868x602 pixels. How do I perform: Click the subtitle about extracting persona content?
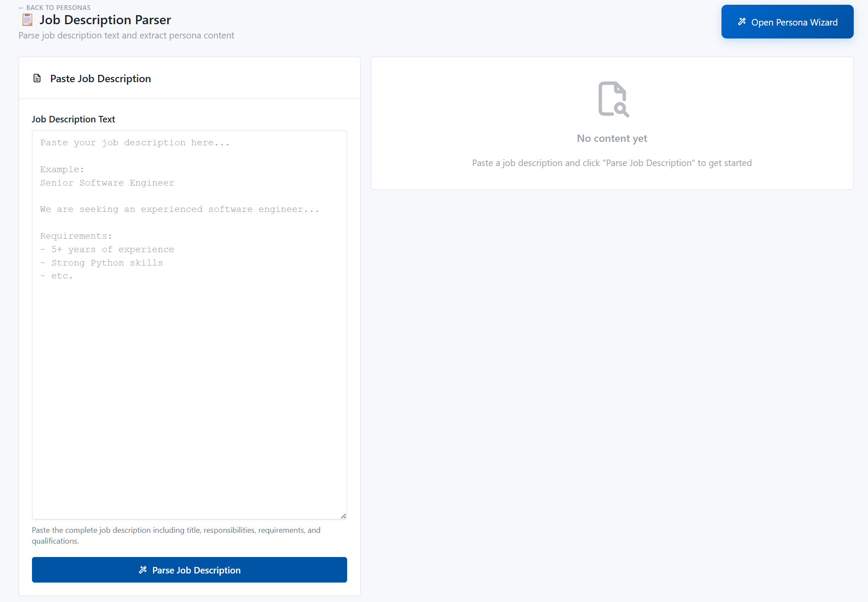tap(126, 35)
